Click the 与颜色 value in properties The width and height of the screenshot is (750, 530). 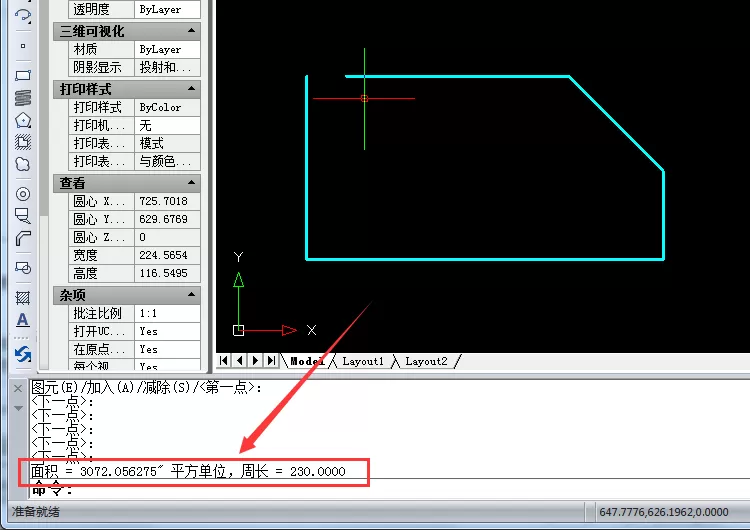[167, 161]
